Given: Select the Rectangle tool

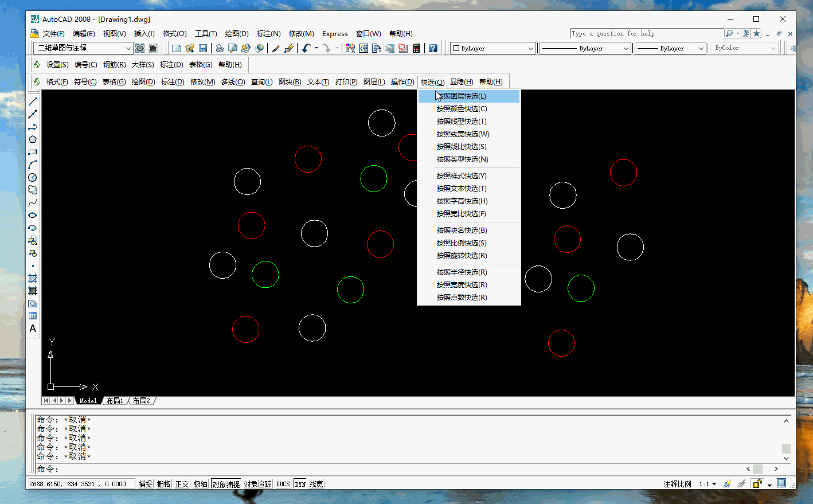Looking at the screenshot, I should coord(33,152).
